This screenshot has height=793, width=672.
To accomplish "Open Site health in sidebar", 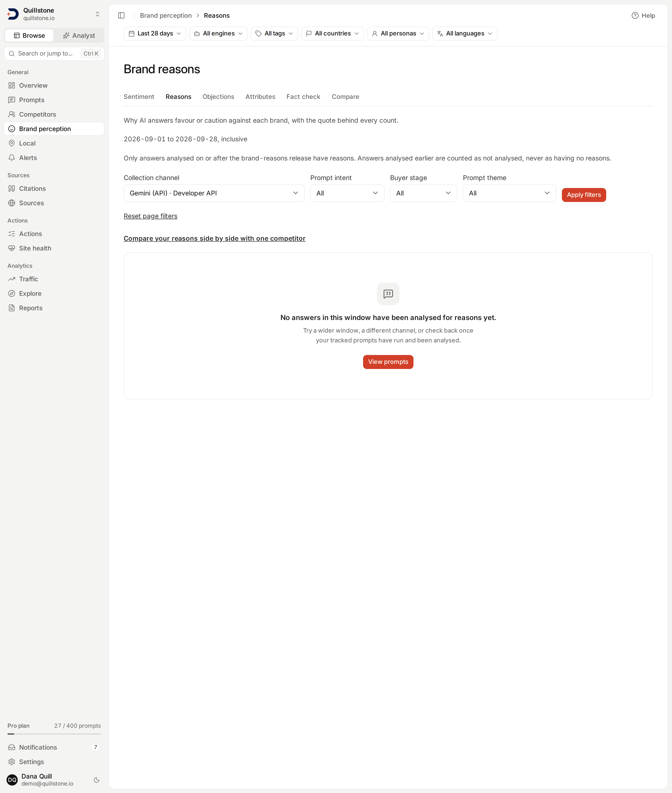I will point(54,248).
